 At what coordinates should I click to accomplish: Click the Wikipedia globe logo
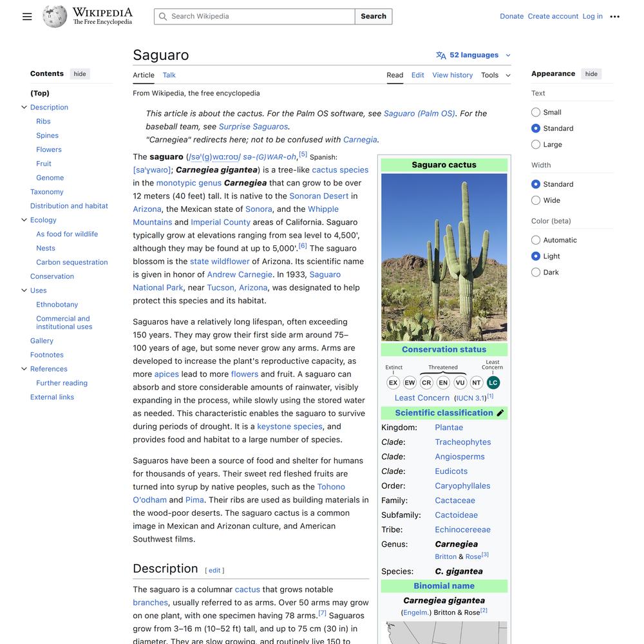tap(55, 17)
